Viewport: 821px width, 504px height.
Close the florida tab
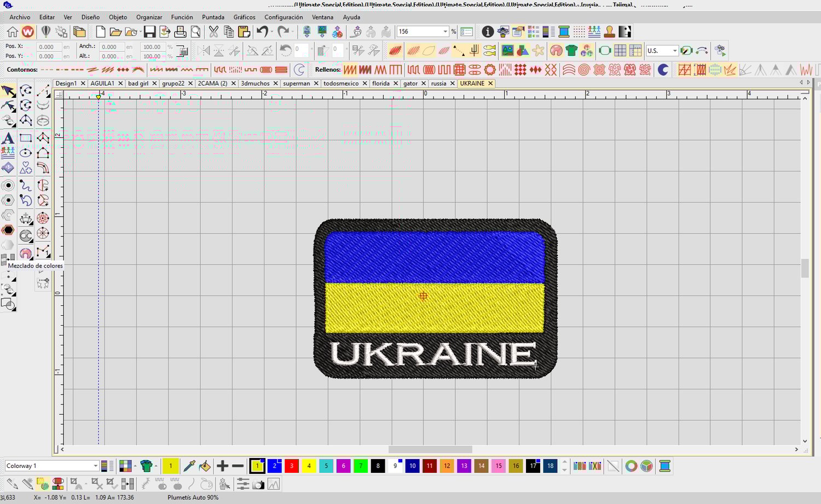tap(395, 83)
